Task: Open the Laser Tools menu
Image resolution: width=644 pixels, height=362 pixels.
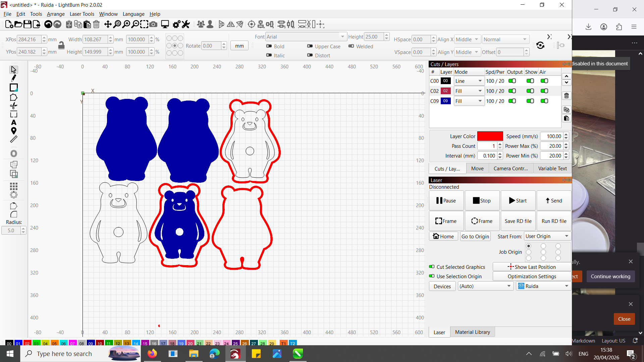Action: [x=82, y=14]
